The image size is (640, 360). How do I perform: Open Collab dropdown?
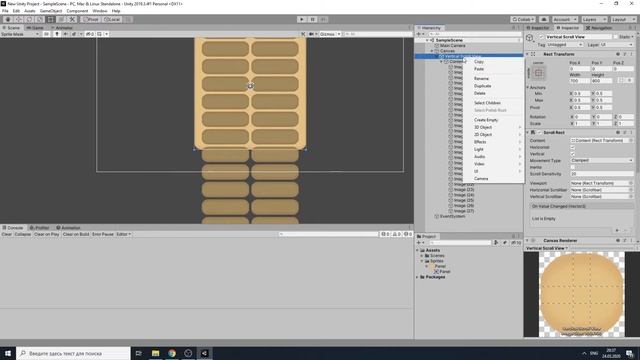[523, 19]
